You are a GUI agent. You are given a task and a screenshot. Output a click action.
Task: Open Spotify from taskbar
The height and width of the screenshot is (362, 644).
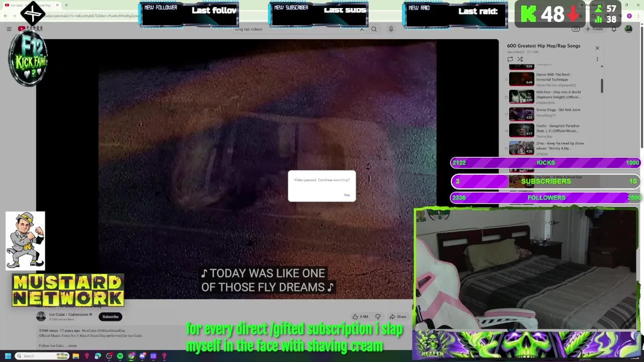[120, 356]
